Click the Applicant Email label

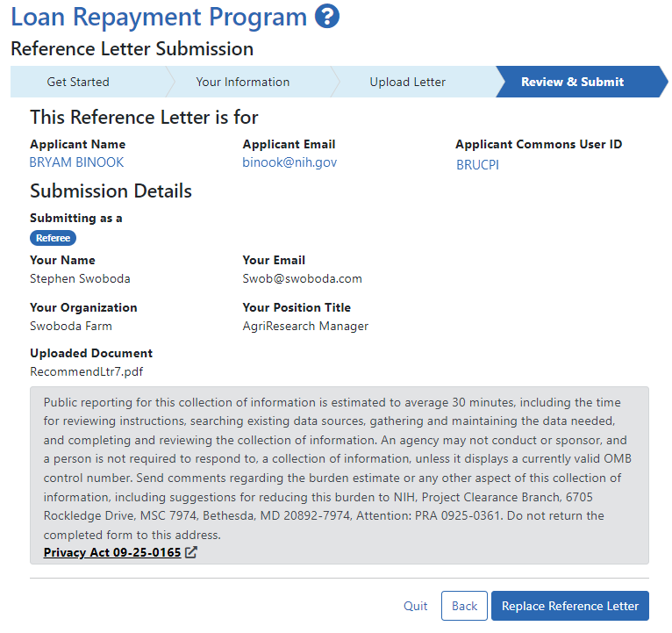coord(289,144)
